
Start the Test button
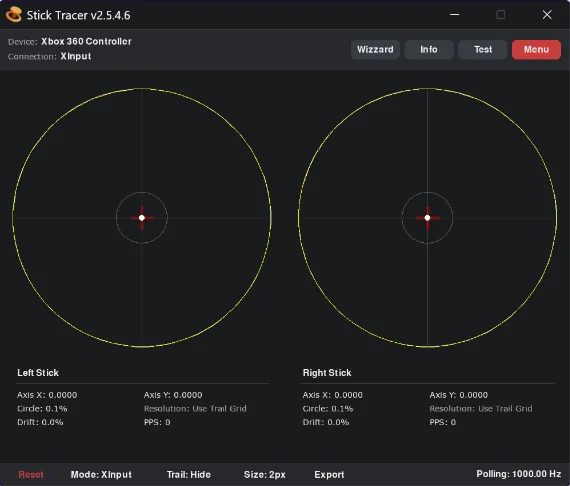pos(483,49)
